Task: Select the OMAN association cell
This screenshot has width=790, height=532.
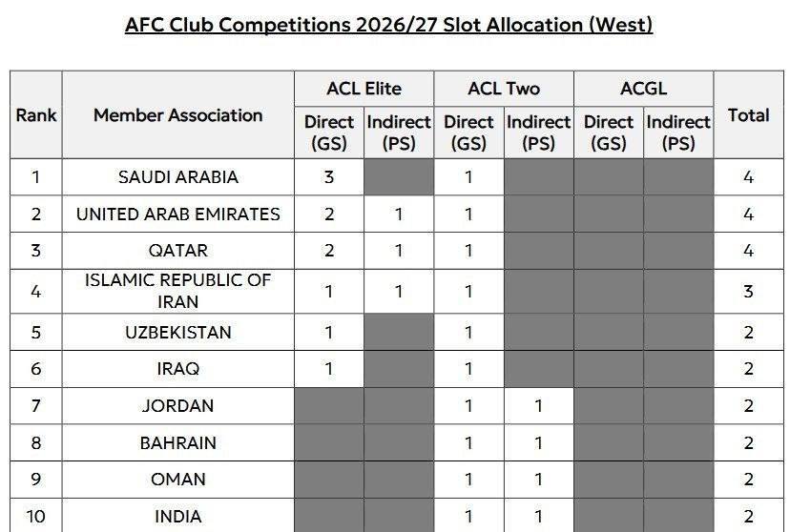Action: click(x=178, y=480)
